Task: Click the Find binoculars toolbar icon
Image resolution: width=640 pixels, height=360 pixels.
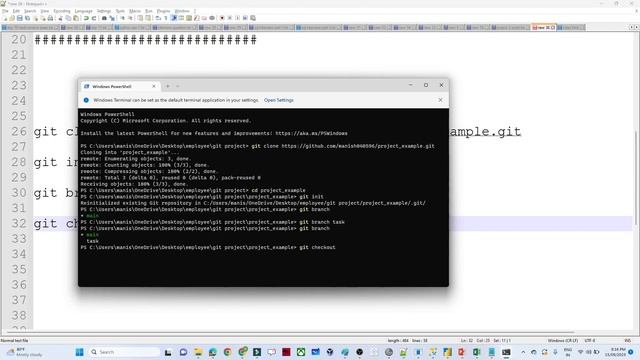Action: 104,18
